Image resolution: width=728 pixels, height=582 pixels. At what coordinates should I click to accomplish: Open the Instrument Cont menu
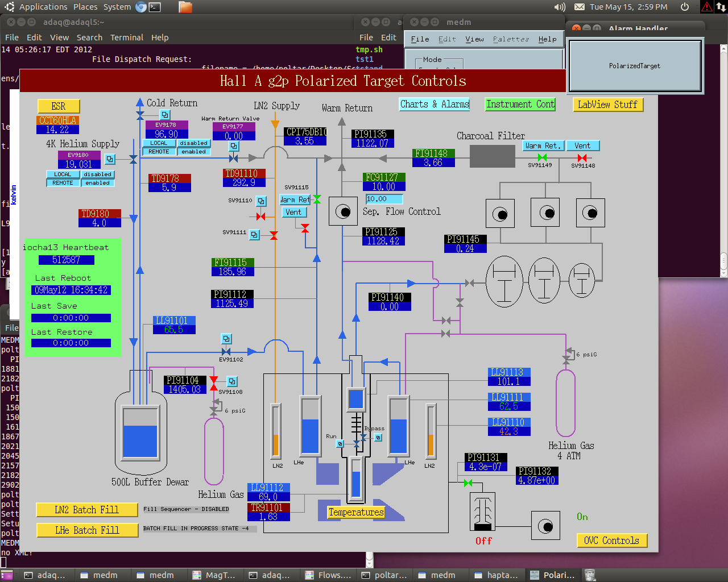click(x=520, y=104)
